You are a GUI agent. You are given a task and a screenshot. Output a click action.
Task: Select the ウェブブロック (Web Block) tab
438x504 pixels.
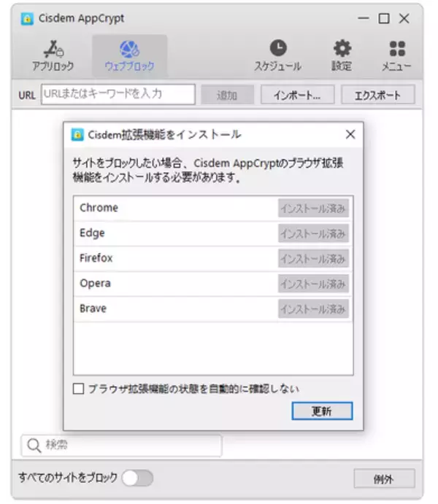click(x=129, y=56)
